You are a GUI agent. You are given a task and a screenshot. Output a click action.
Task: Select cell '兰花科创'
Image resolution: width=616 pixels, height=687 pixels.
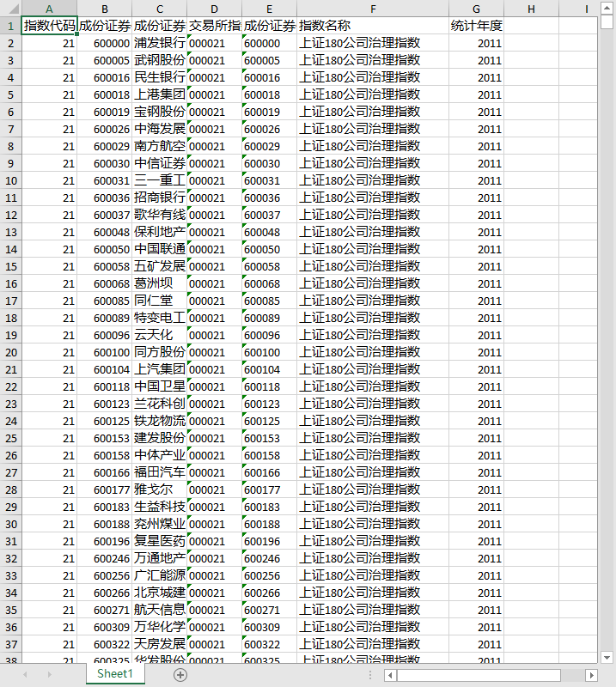[160, 404]
